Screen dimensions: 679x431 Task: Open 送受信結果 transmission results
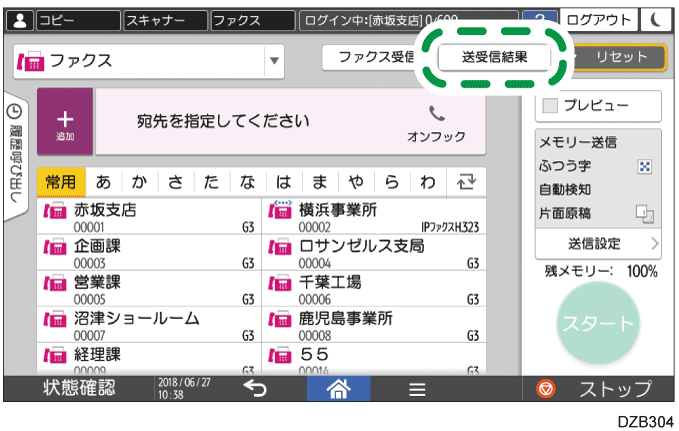[x=495, y=57]
